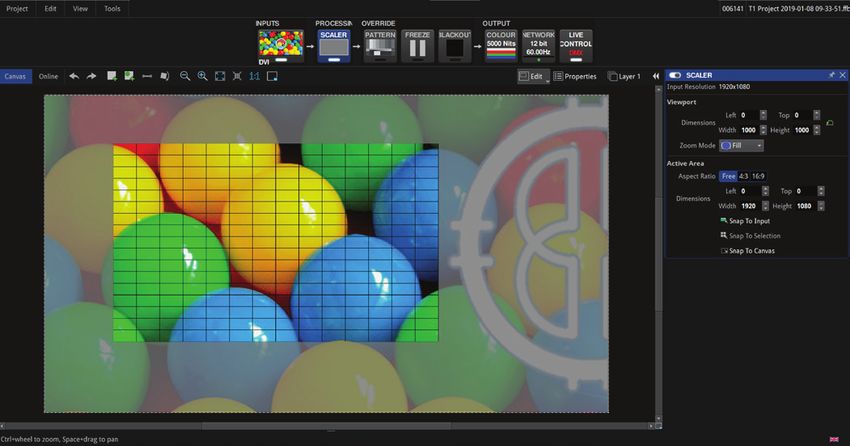Click the Viewport Width 1000 stepper
This screenshot has width=850, height=446.
click(x=763, y=130)
